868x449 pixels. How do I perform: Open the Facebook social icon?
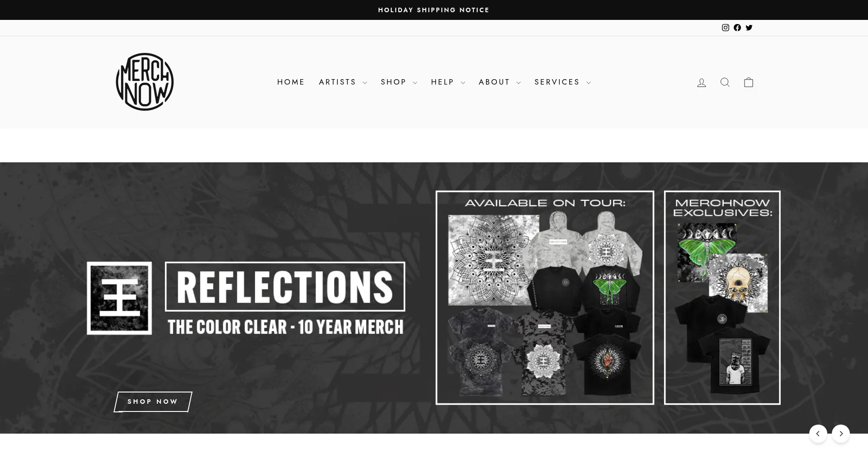point(737,28)
